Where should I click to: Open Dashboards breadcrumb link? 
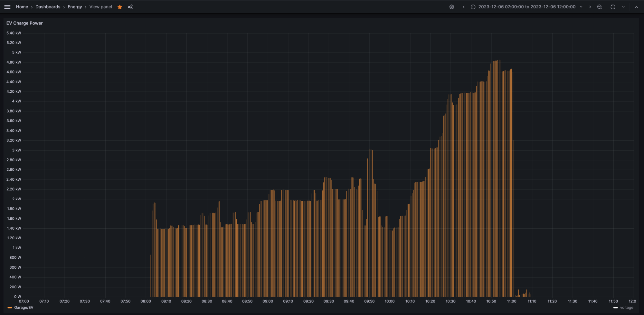(x=48, y=7)
